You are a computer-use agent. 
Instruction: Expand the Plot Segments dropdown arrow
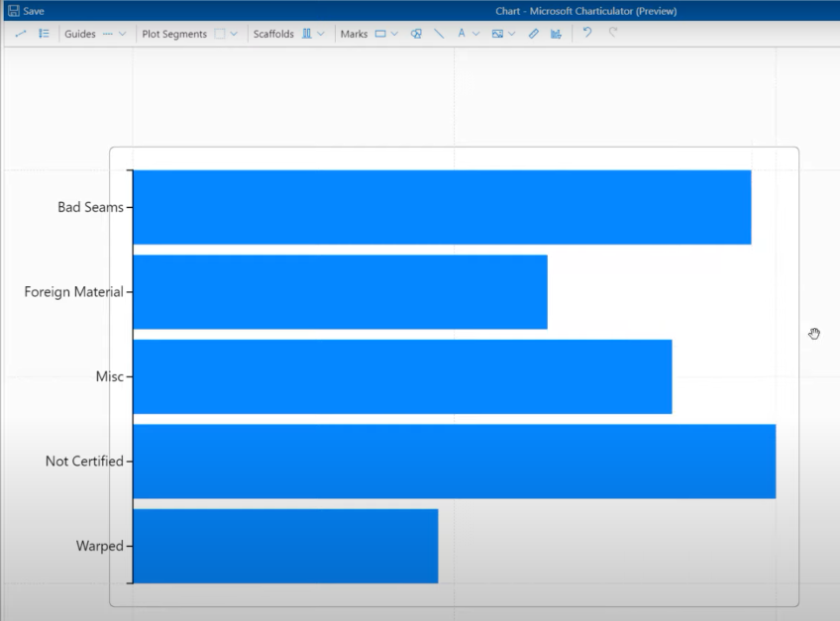click(x=234, y=34)
